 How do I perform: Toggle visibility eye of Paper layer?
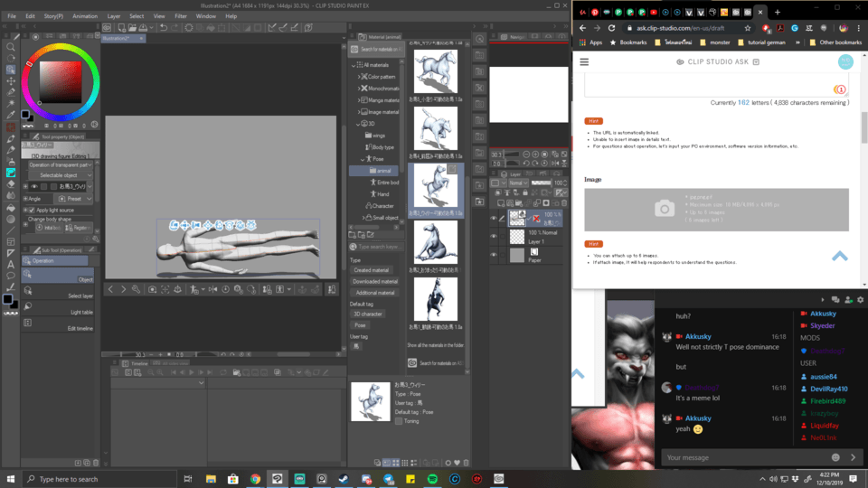(x=494, y=255)
